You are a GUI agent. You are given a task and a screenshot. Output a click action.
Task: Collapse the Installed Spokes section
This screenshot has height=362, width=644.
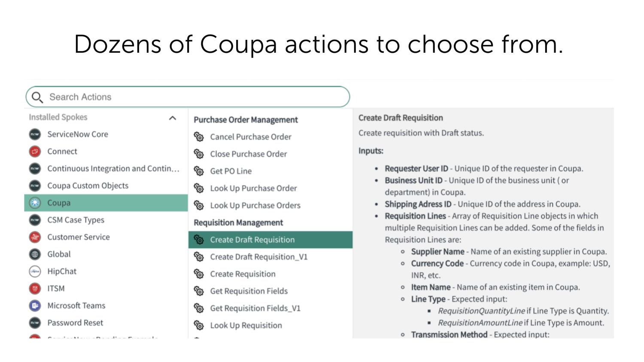pos(173,118)
